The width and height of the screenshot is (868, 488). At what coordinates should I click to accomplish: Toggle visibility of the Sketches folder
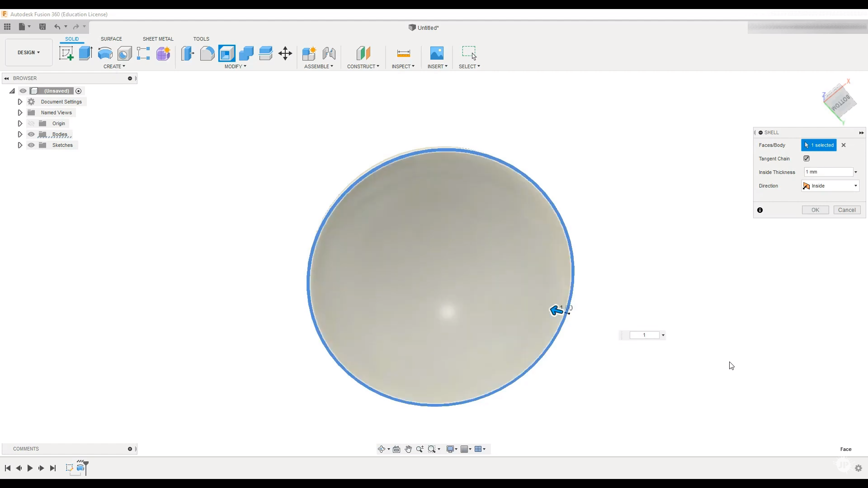point(31,145)
